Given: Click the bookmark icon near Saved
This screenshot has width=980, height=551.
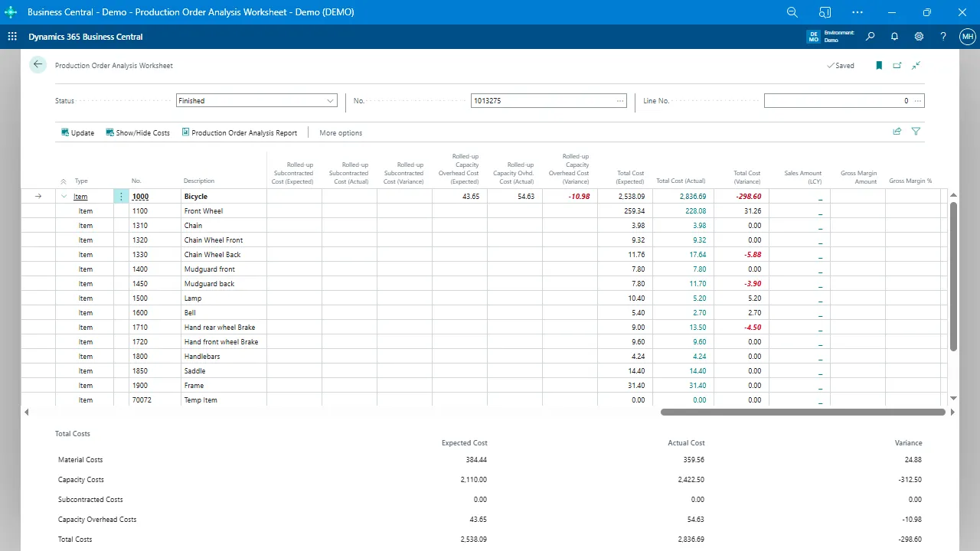Looking at the screenshot, I should point(879,66).
